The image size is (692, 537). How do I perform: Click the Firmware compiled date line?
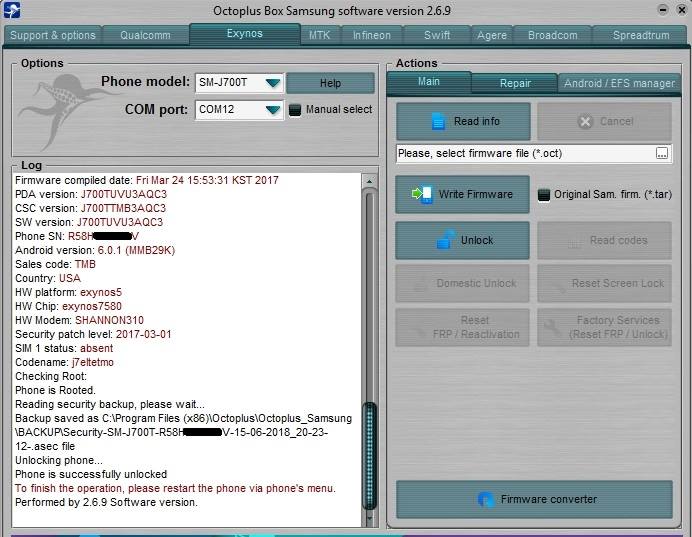point(147,180)
